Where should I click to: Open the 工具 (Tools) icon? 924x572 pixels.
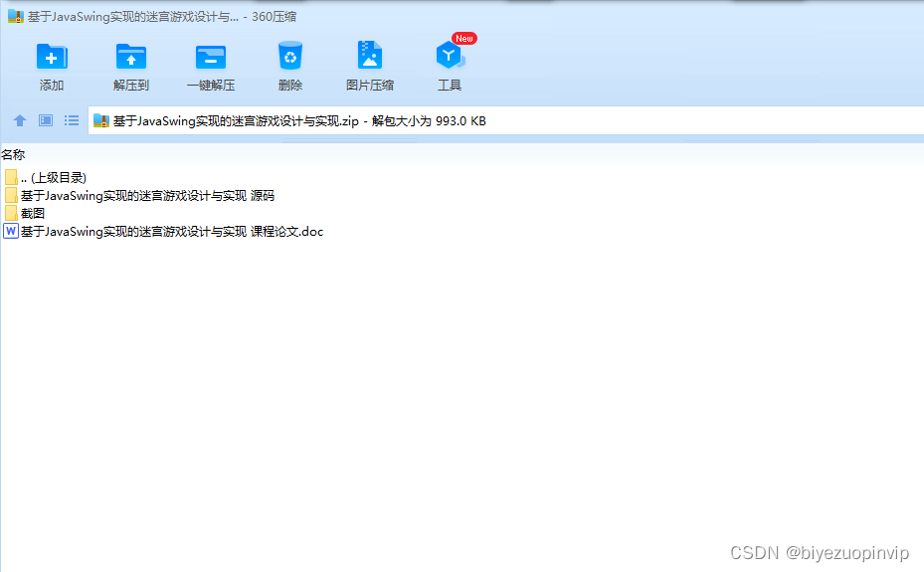[450, 56]
